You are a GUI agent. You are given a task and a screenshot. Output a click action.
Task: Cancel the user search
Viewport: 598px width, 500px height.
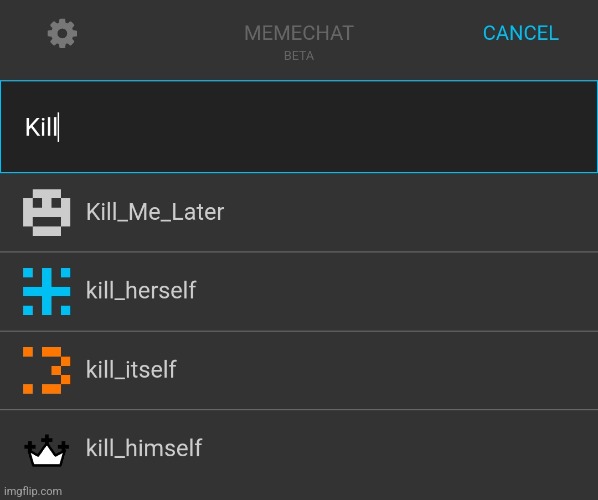point(521,33)
